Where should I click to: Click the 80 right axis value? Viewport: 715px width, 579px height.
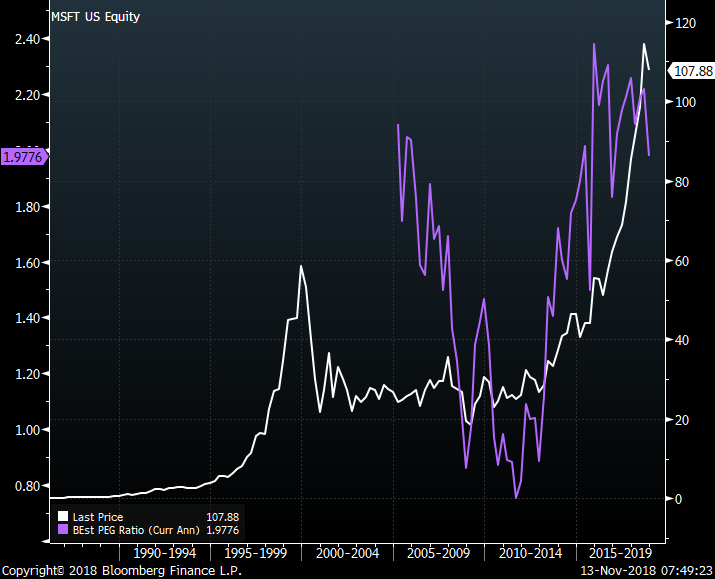682,182
